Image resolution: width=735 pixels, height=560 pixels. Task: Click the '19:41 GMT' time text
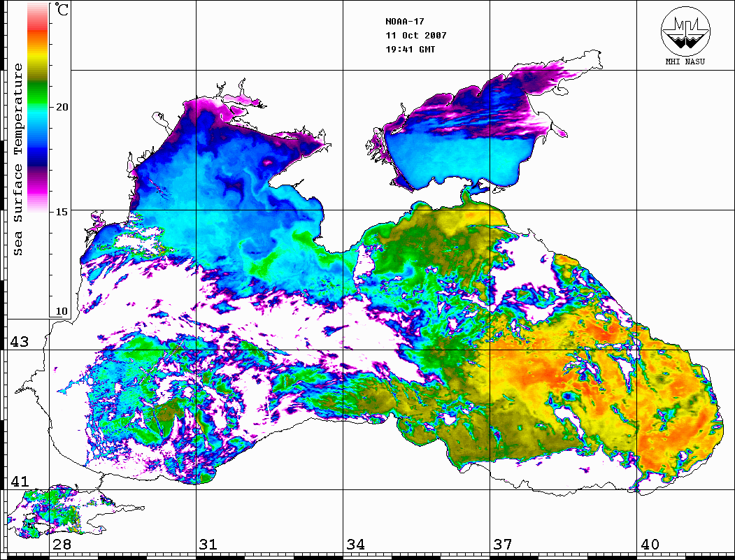click(x=410, y=49)
